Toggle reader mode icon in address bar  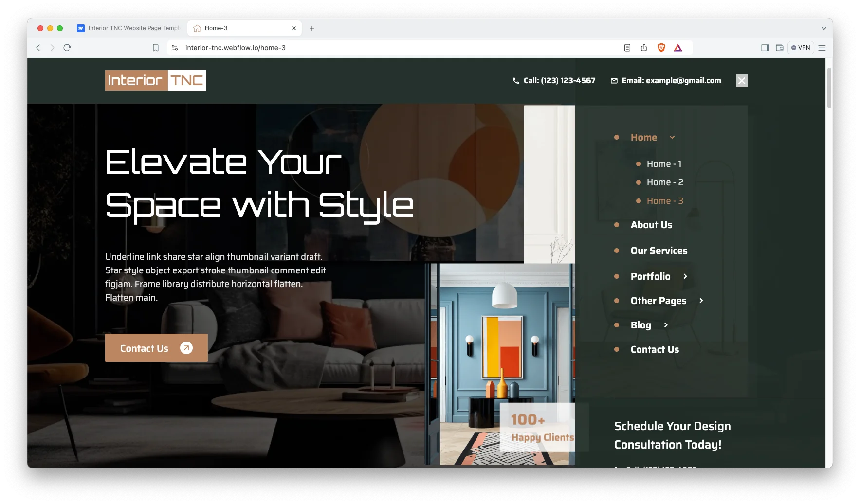pyautogui.click(x=627, y=48)
